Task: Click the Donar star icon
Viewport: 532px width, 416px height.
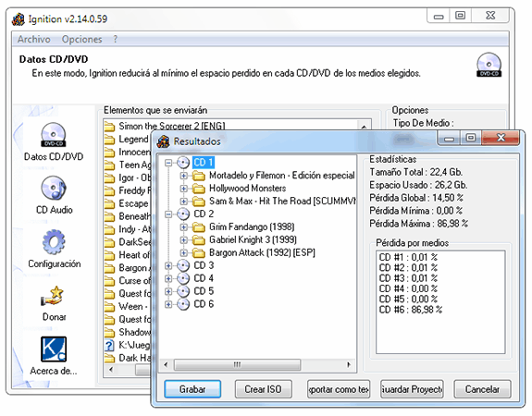Action: tap(53, 296)
